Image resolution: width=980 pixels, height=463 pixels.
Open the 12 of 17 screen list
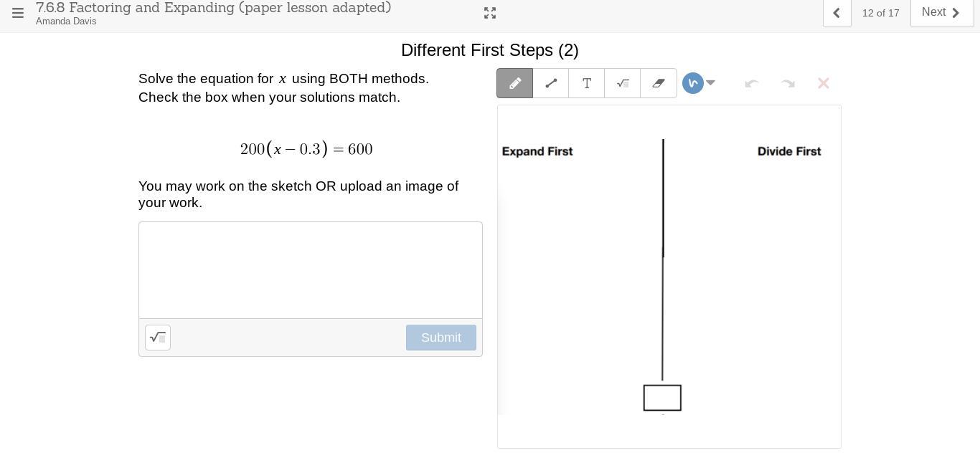tap(880, 13)
